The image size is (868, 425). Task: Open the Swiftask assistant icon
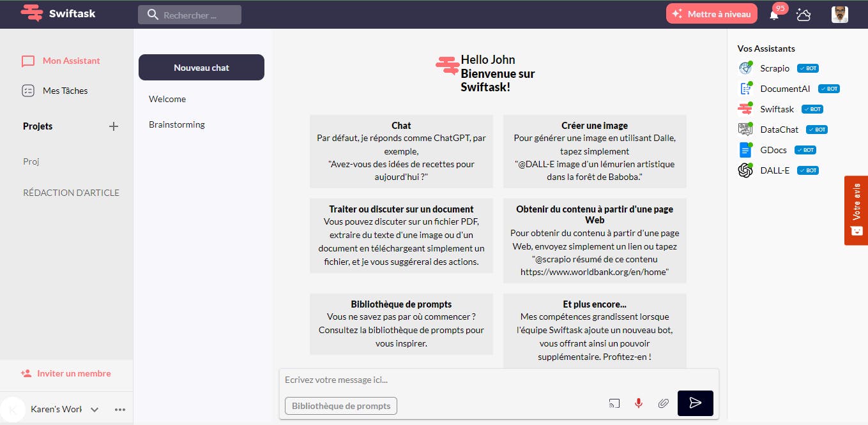point(745,109)
